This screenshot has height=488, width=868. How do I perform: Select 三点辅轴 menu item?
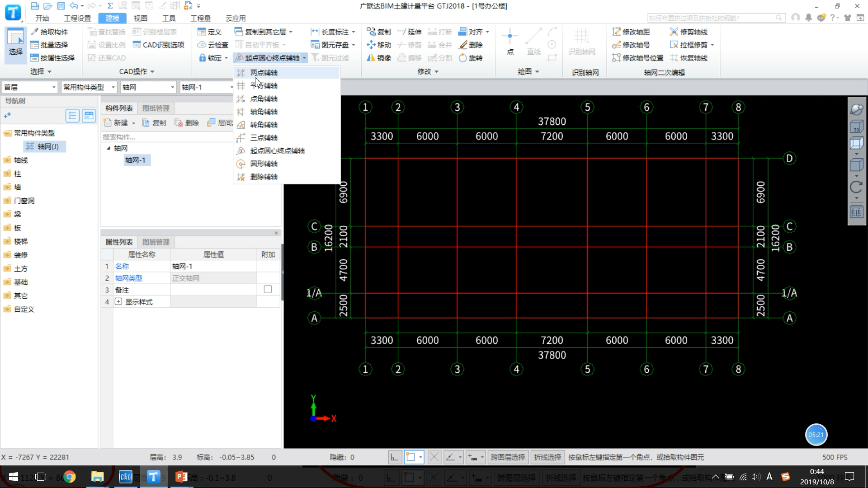[x=287, y=137]
